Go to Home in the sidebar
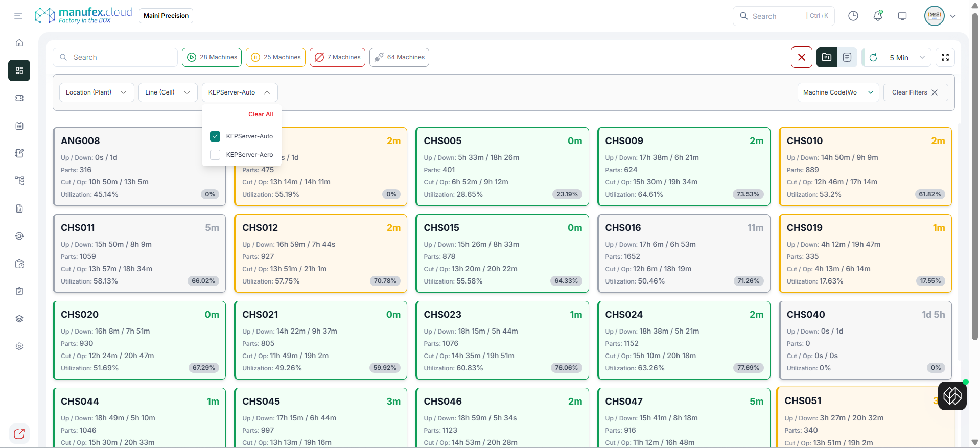The image size is (980, 448). (x=19, y=43)
